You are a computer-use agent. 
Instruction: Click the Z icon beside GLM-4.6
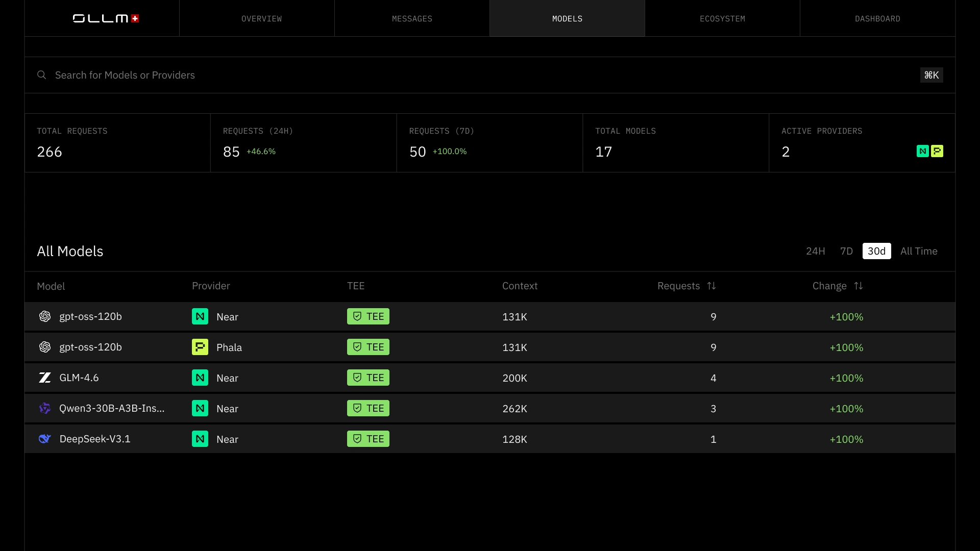tap(45, 378)
